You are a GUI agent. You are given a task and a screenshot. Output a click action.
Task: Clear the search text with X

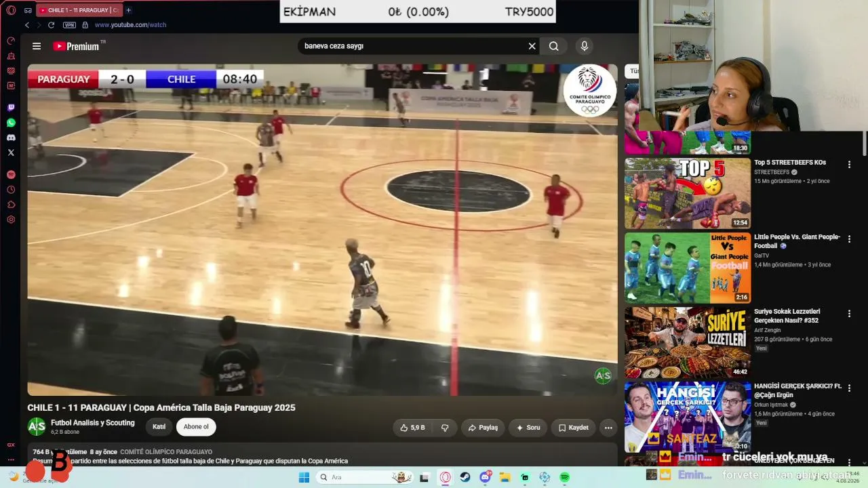pos(532,46)
